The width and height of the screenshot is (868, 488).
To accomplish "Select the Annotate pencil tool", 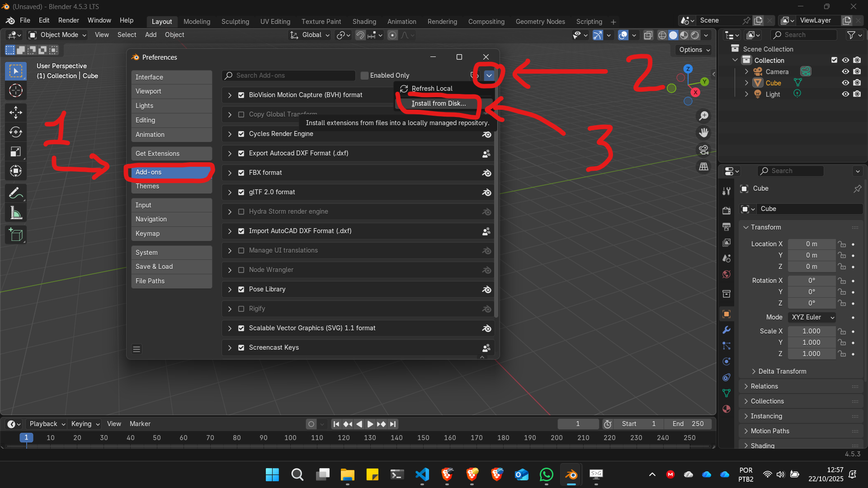I will 16,193.
